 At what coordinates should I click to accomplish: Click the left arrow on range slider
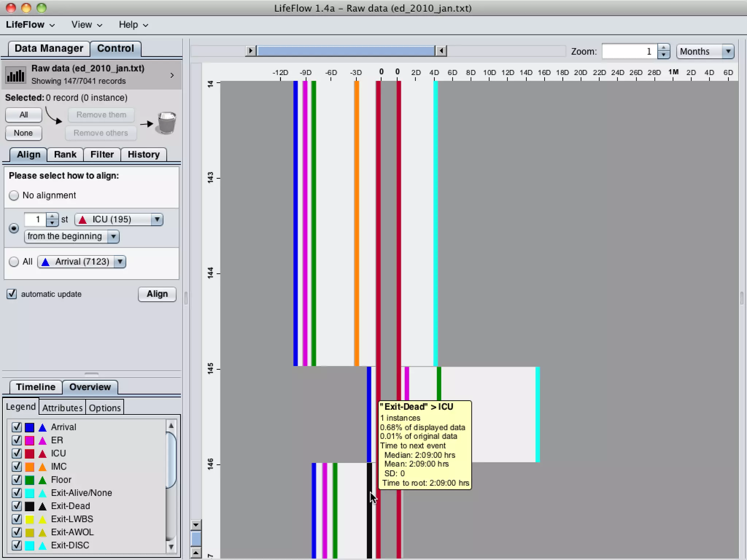point(441,51)
